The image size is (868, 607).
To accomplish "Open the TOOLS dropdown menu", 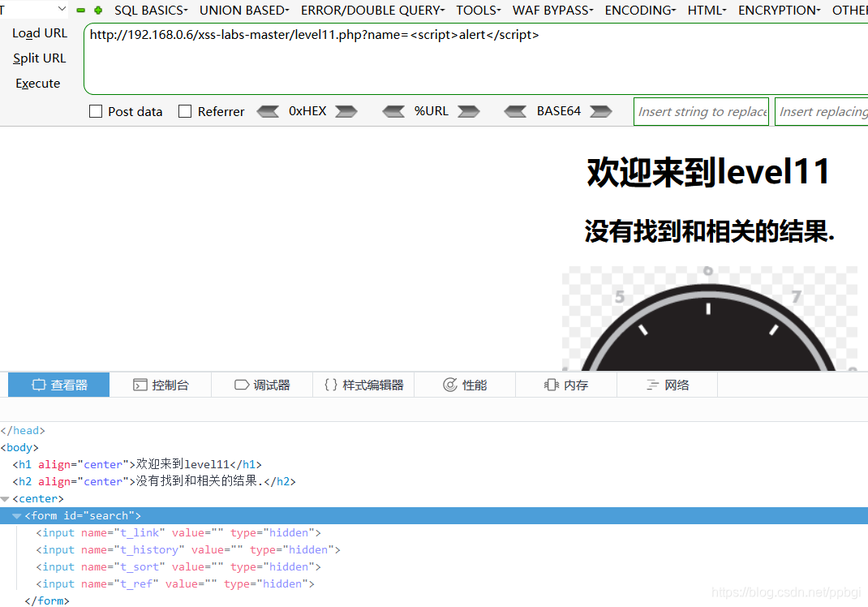I will coord(479,11).
